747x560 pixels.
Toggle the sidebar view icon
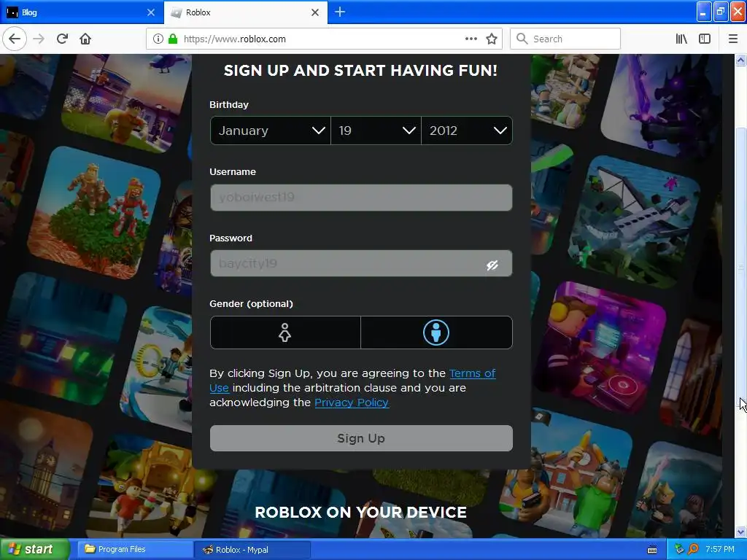704,39
